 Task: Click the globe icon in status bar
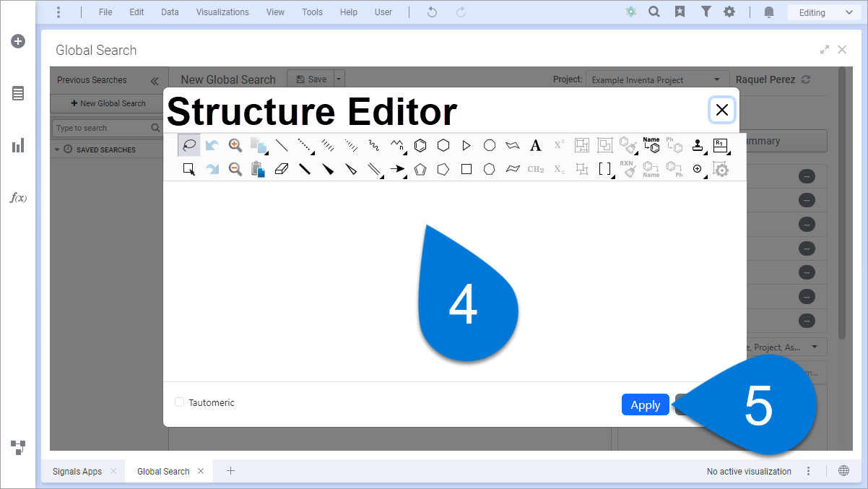click(x=843, y=471)
